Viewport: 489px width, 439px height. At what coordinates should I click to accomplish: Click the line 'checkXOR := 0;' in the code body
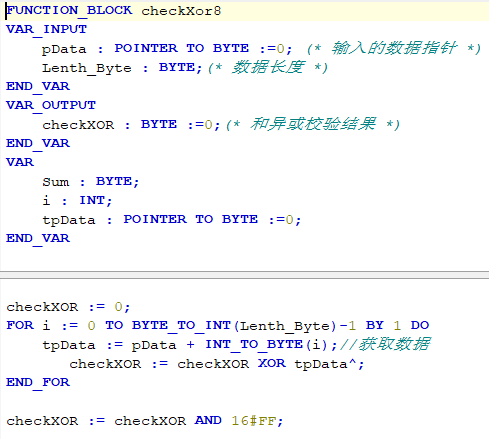68,307
